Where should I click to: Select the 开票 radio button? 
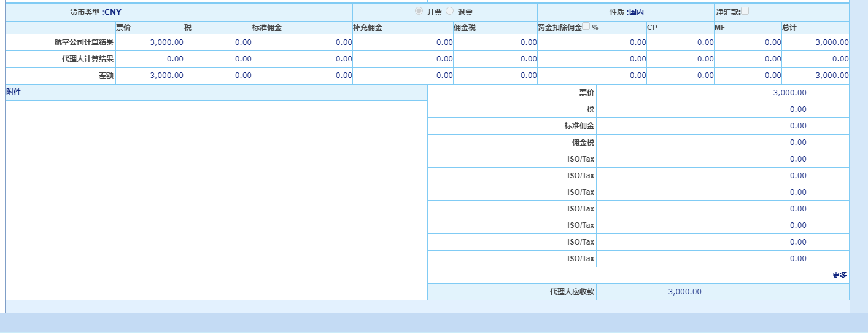(419, 11)
